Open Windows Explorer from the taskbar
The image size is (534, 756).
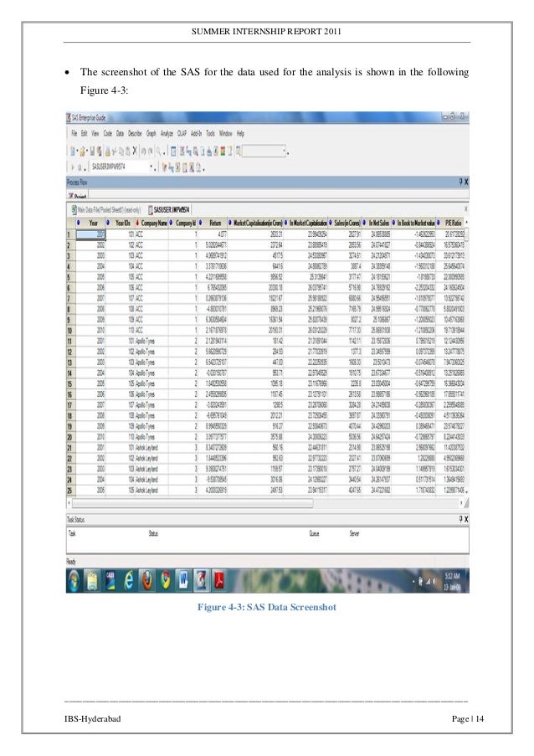[93, 581]
